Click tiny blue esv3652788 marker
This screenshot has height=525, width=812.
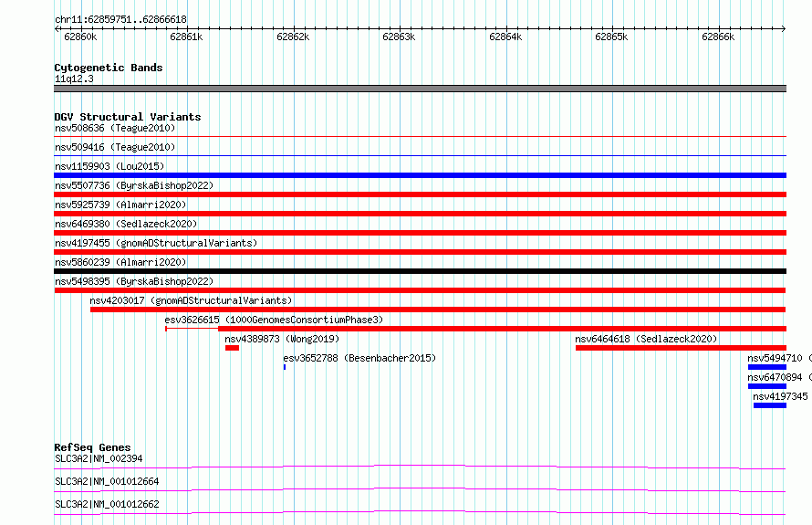point(285,367)
